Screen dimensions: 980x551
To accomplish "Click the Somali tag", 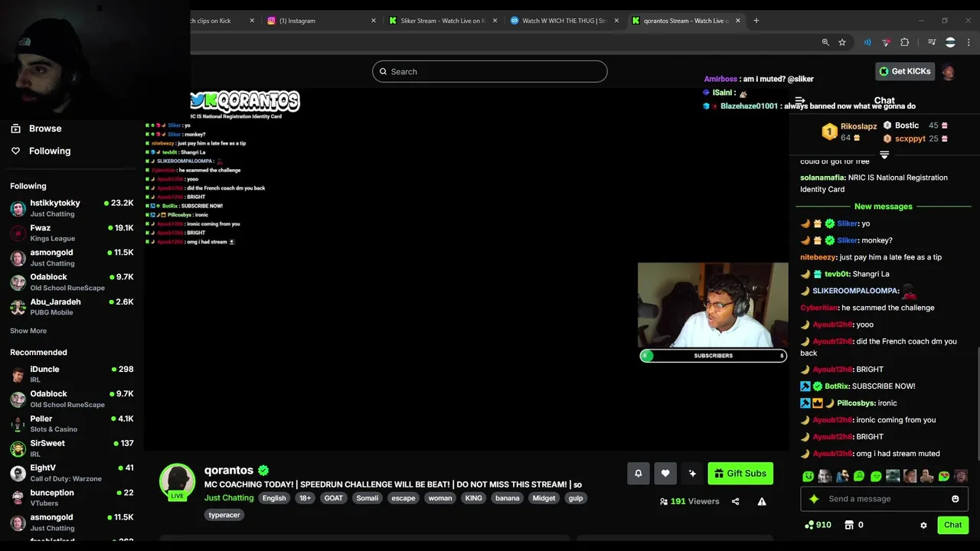I will [x=367, y=498].
